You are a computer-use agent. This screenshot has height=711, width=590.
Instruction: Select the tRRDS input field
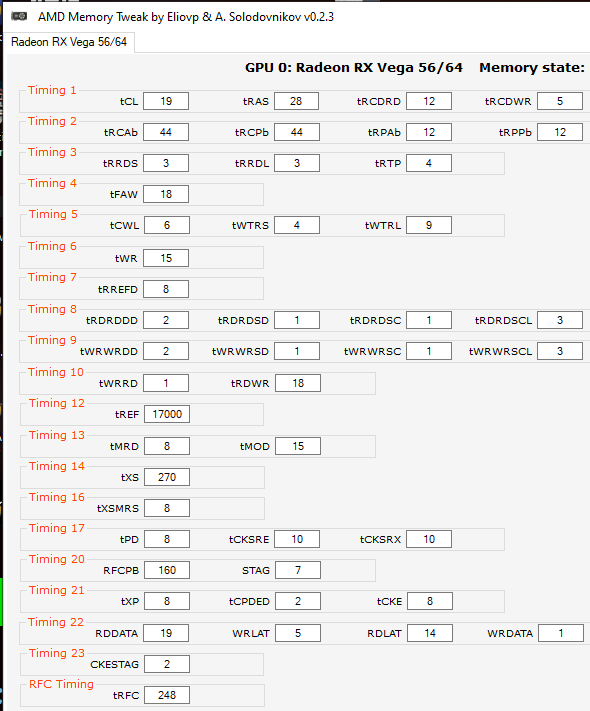(x=166, y=163)
